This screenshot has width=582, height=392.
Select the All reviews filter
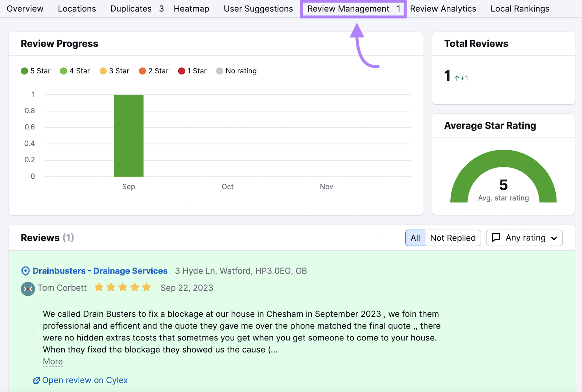[415, 238]
